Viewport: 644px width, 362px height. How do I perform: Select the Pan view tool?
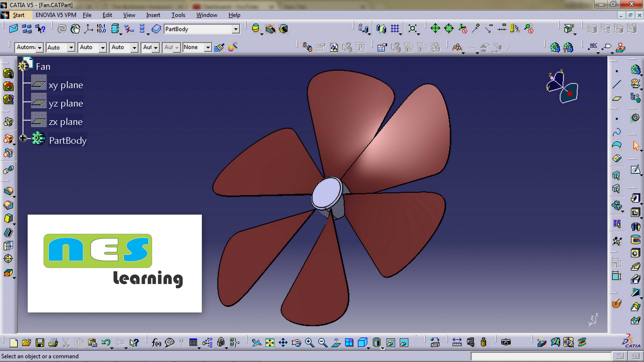click(x=283, y=343)
